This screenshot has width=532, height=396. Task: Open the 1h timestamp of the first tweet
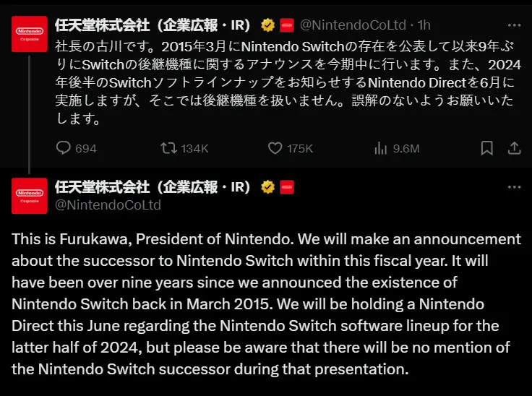click(x=424, y=25)
